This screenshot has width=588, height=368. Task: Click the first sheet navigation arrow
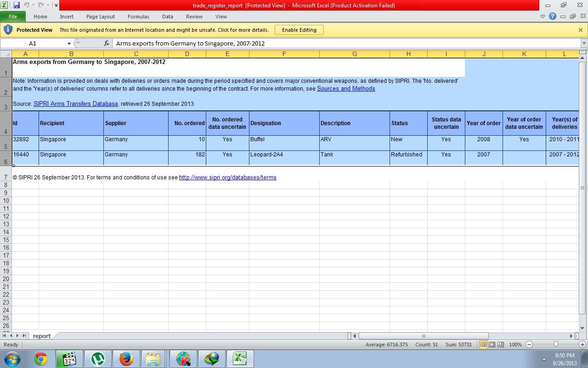point(5,336)
